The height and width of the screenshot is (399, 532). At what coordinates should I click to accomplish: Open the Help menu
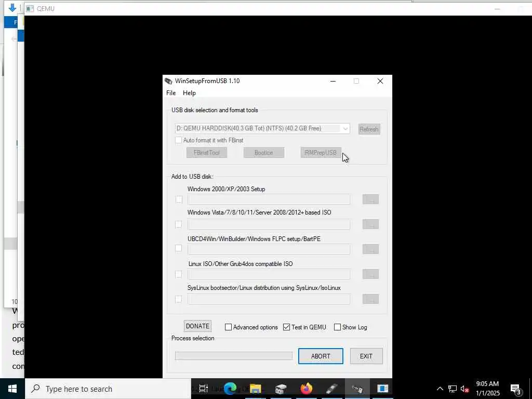(189, 93)
